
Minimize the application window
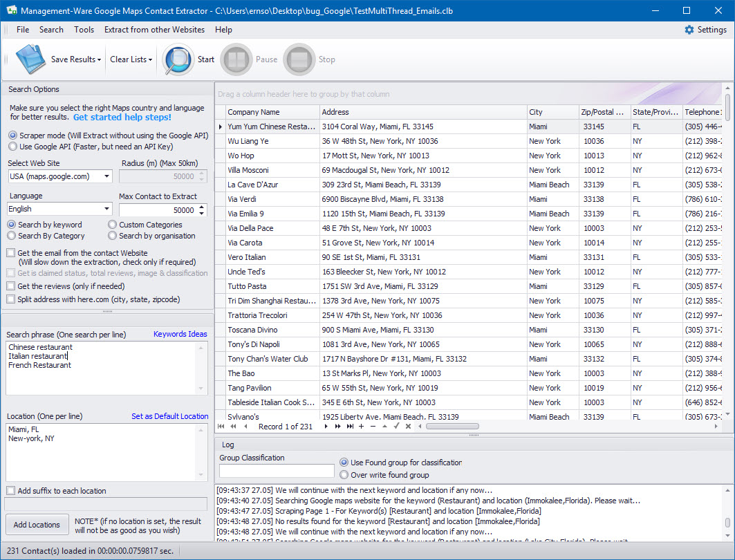coord(655,10)
